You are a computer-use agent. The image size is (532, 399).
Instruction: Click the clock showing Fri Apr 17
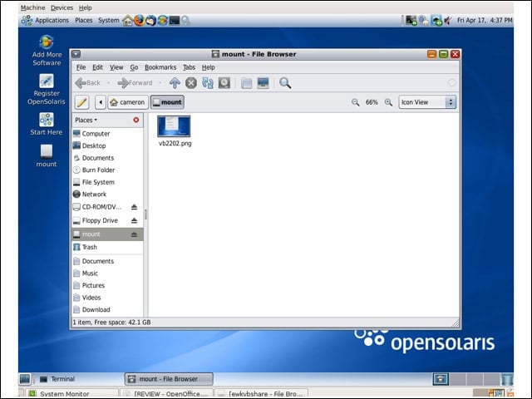point(485,20)
